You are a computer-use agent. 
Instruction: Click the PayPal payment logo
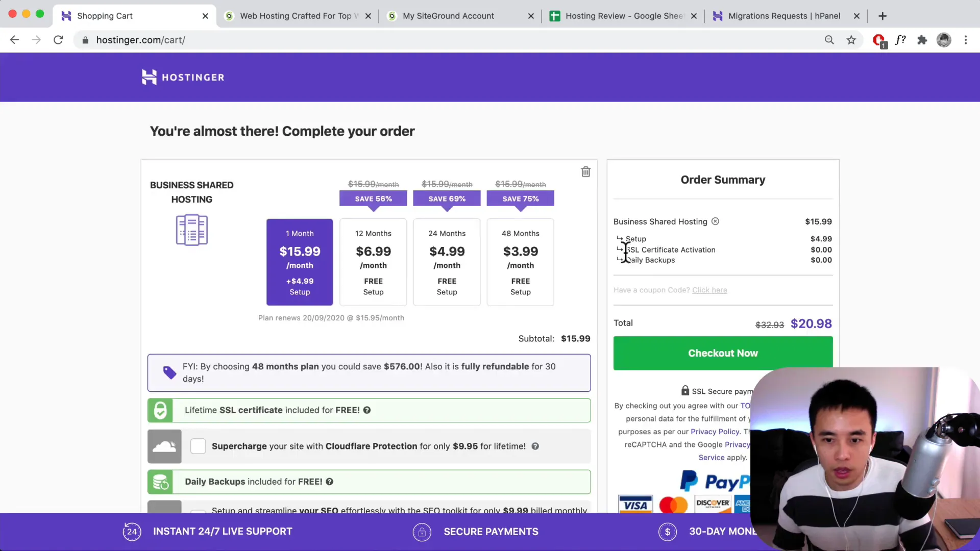[715, 481]
